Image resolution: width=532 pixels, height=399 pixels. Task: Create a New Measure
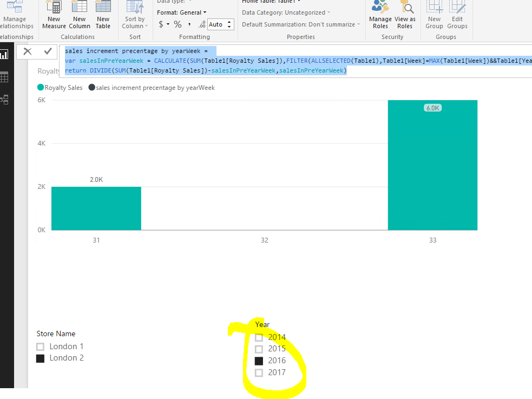pos(54,15)
